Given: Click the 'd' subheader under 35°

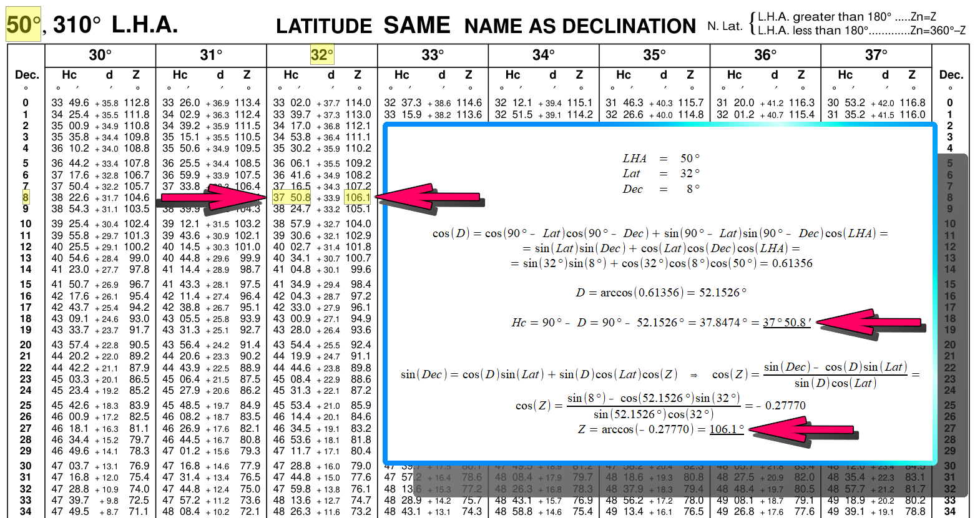Looking at the screenshot, I should pos(664,75).
